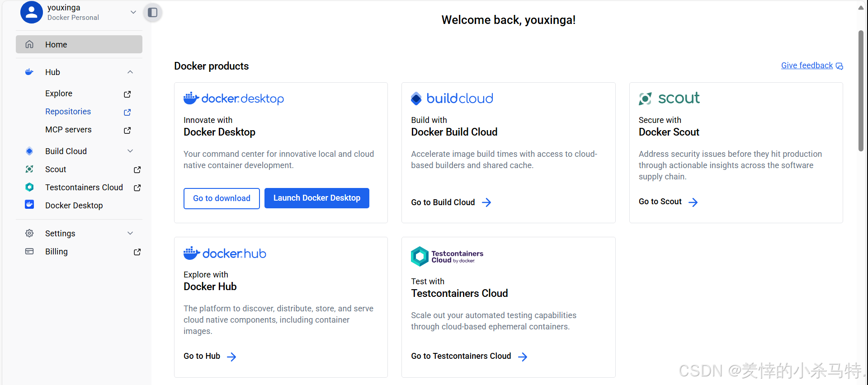Click the external link icon beside MCP servers
The image size is (868, 385).
point(127,130)
